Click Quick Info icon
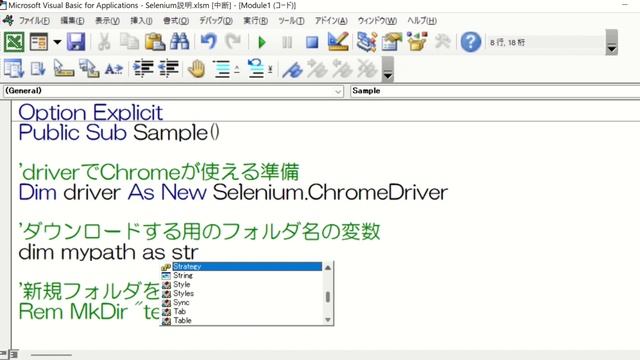 [64, 69]
